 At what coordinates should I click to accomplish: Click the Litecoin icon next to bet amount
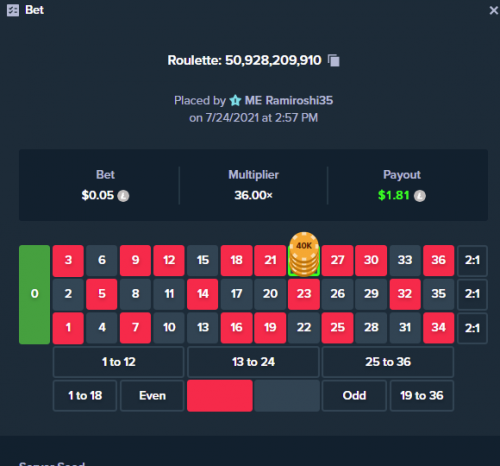[x=123, y=196]
